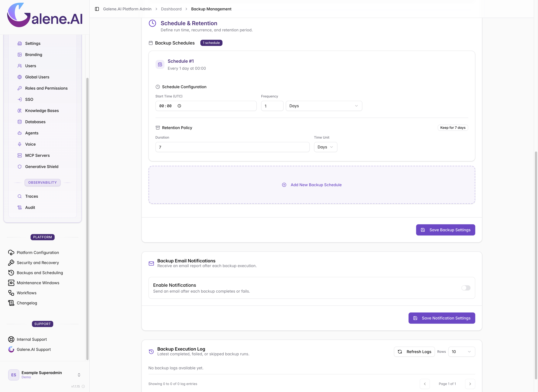Click Dashboard breadcrumb link
Screen dimensions: 538x392
[x=171, y=9]
